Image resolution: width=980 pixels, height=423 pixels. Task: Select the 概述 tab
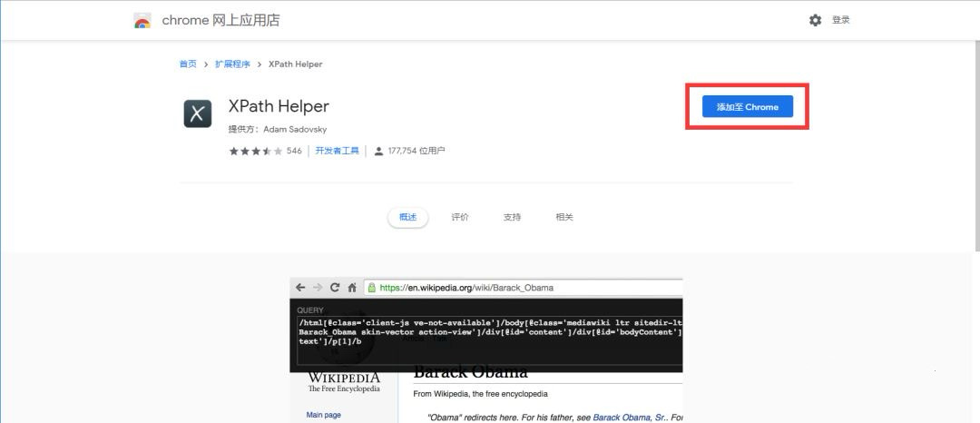click(407, 218)
